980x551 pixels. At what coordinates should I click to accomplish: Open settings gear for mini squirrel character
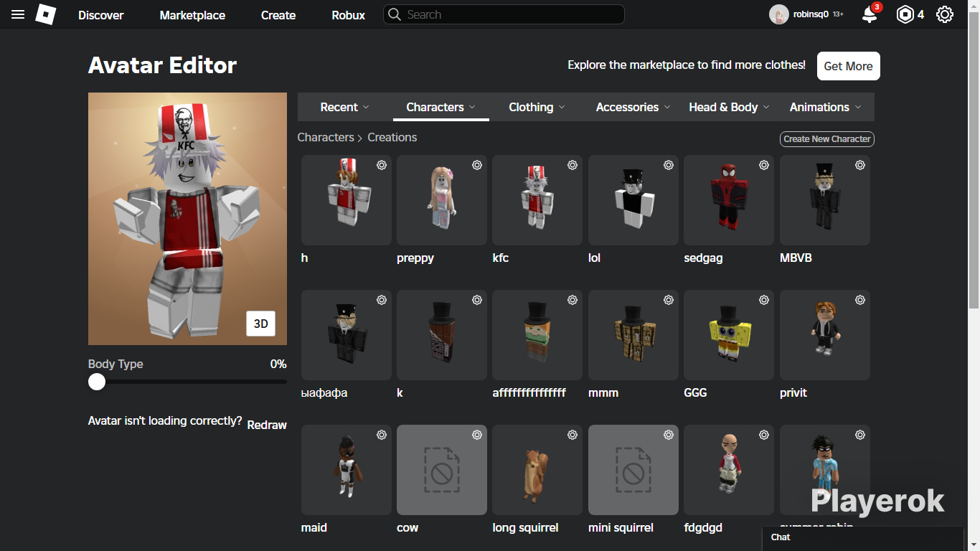[669, 435]
